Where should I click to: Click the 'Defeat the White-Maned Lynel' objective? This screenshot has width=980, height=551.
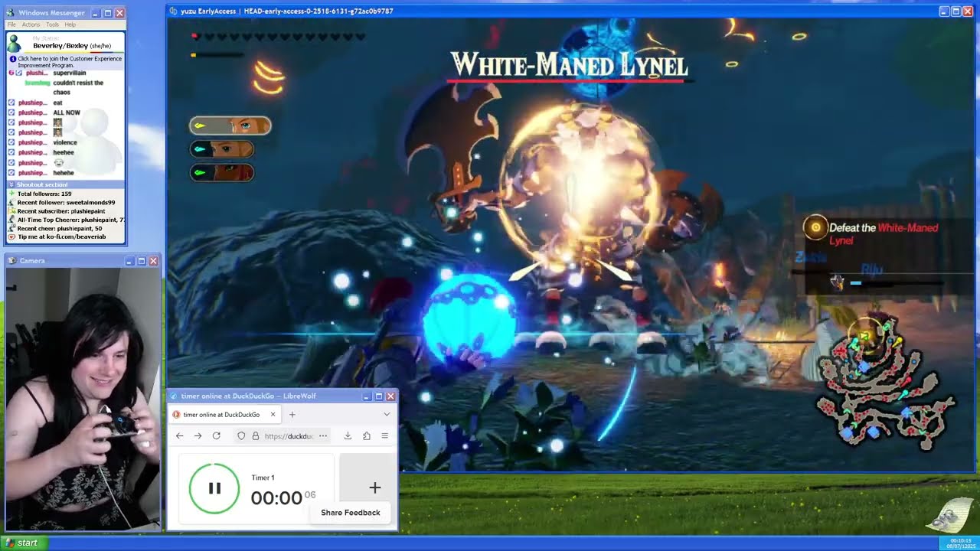[x=884, y=233]
